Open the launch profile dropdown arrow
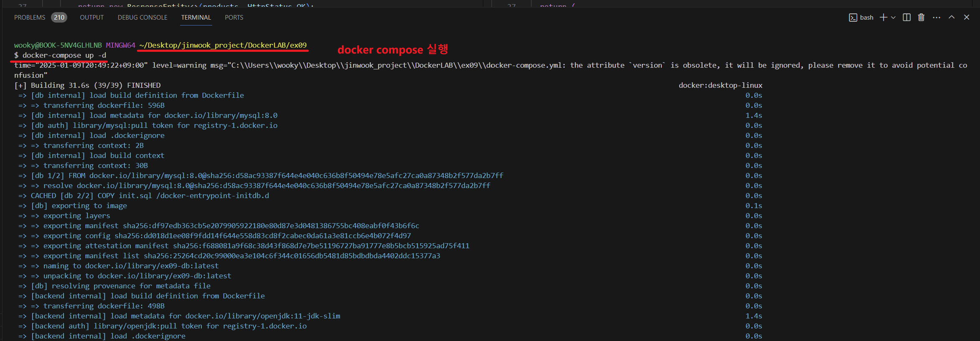This screenshot has height=341, width=980. click(x=893, y=18)
